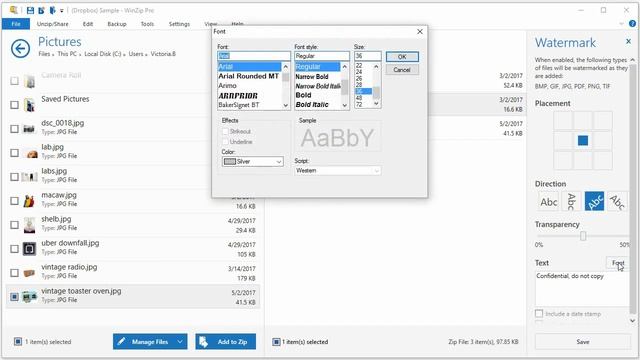Viewport: 640px width, 360px height.
Task: Open the Saved Pictures folder icon
Action: tap(29, 105)
